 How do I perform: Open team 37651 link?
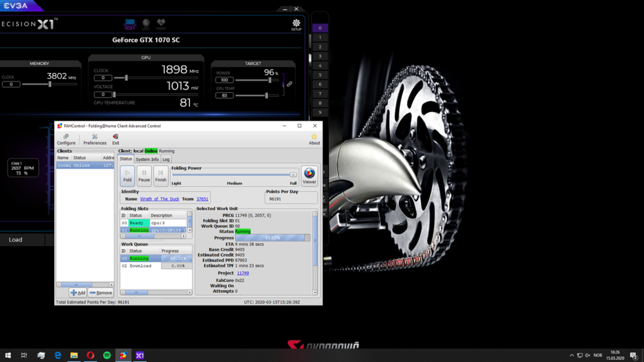(x=202, y=199)
